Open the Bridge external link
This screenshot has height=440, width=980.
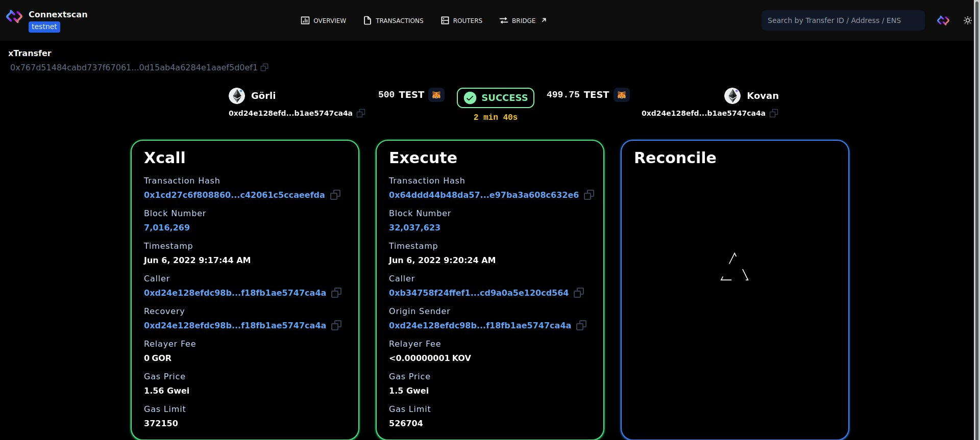coord(523,20)
